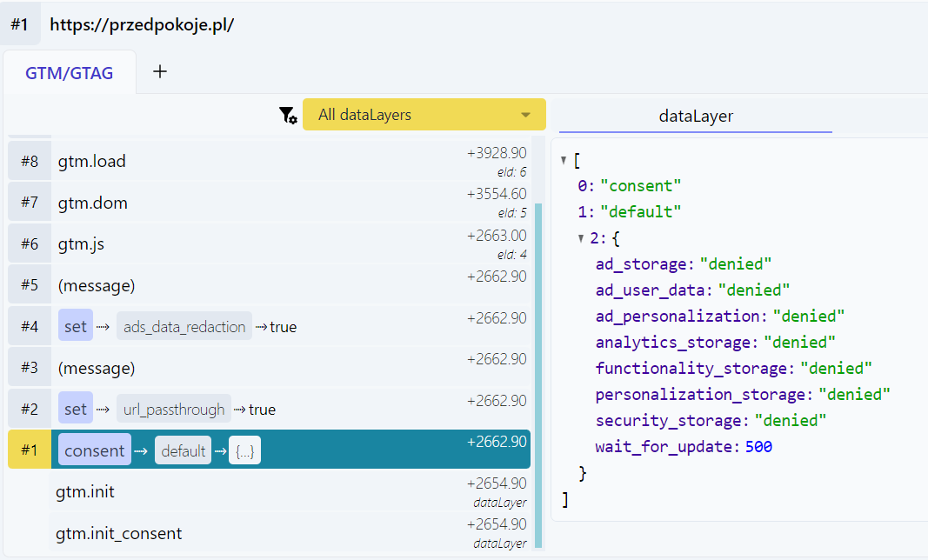Screen dimensions: 928x560
Task: Click the ads_data_redaction parameter chip
Action: click(x=184, y=327)
